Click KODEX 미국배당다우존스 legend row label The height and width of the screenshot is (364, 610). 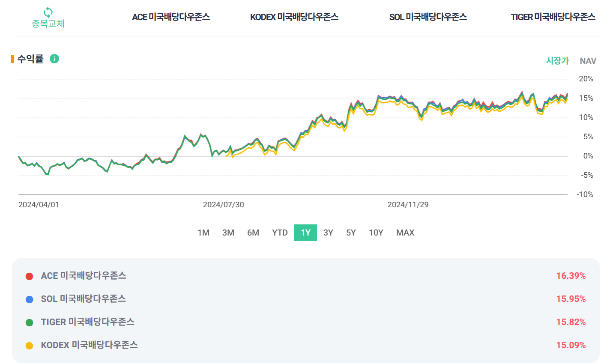[x=89, y=345]
